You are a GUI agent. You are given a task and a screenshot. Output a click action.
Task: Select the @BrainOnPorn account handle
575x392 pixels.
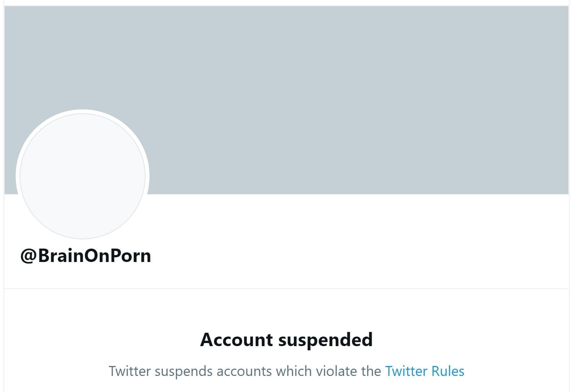click(x=86, y=255)
